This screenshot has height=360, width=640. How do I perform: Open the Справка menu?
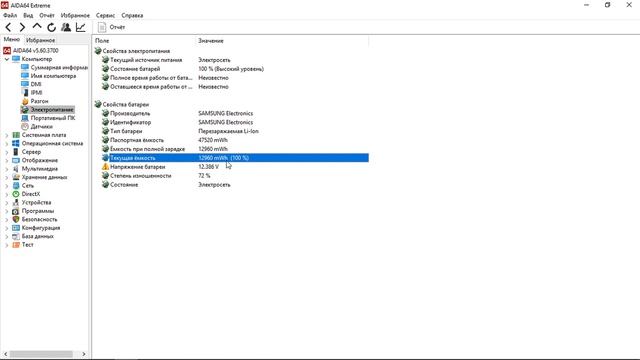point(132,15)
